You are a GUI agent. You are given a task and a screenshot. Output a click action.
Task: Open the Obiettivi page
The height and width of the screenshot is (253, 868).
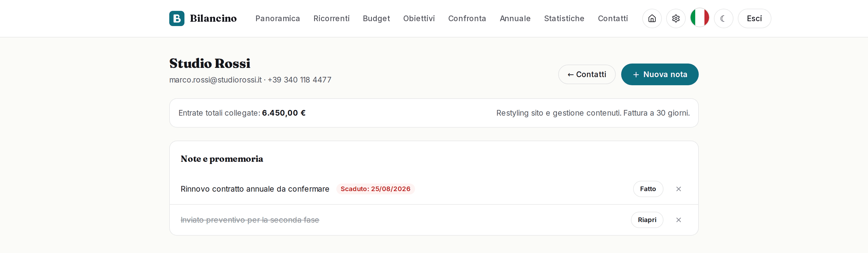pos(419,18)
